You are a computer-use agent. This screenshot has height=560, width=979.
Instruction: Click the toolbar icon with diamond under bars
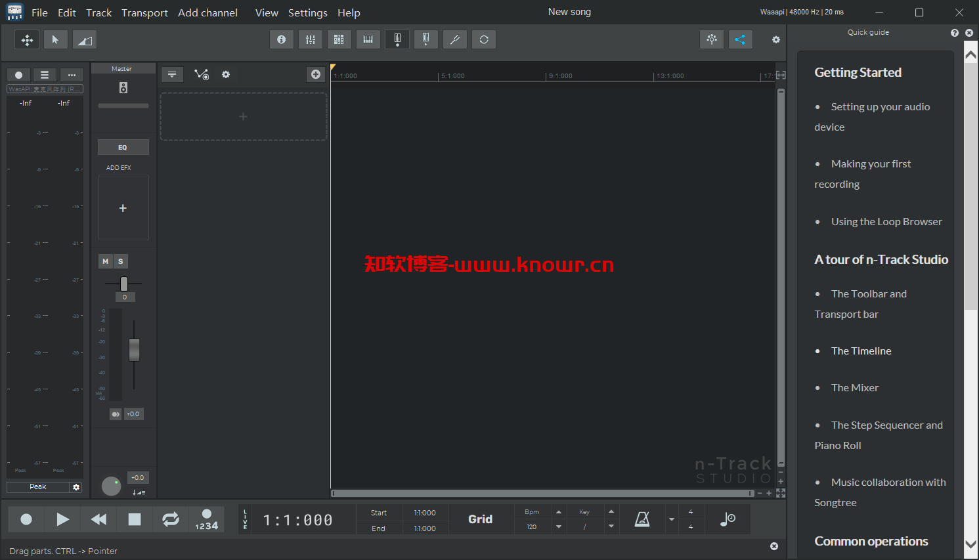click(x=397, y=39)
